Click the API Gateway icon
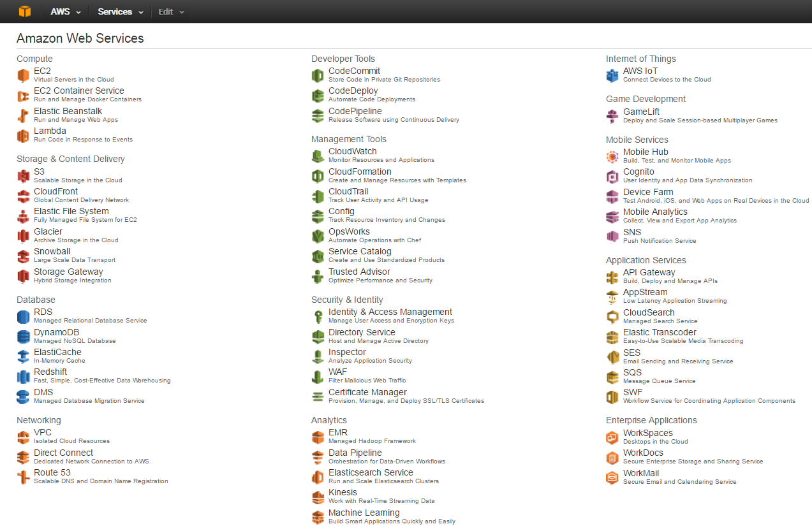 [612, 277]
